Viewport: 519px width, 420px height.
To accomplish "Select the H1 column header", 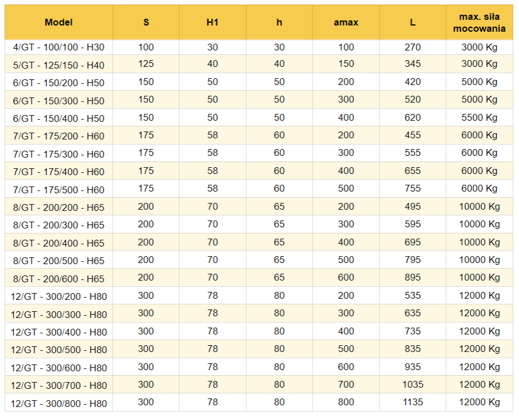I will point(213,23).
